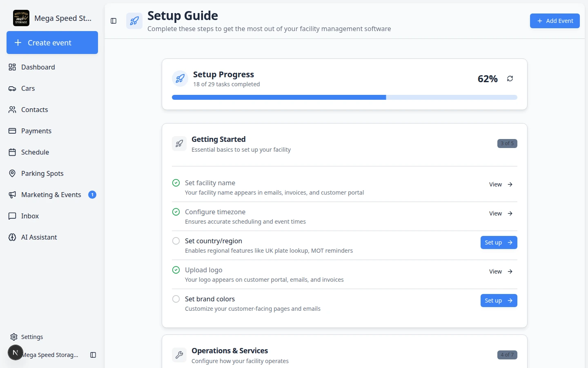The image size is (588, 368).
Task: Click the Parking Spots pin icon
Action: 12,173
